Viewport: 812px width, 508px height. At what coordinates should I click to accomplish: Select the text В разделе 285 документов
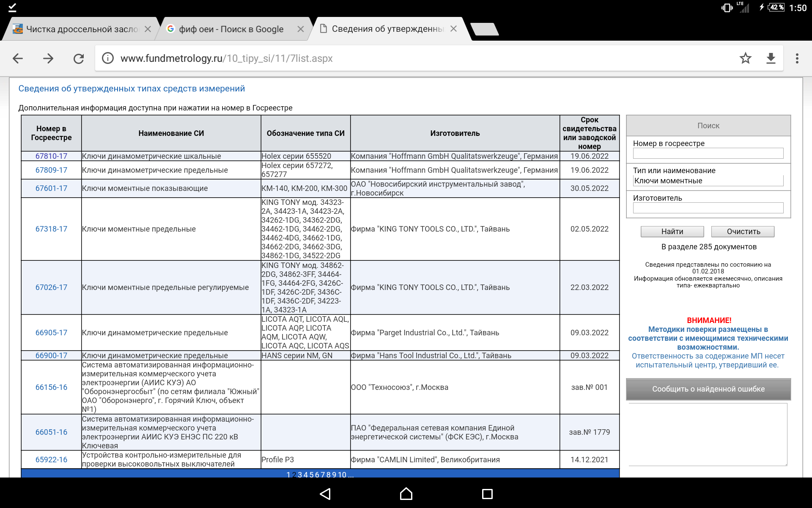click(x=709, y=247)
